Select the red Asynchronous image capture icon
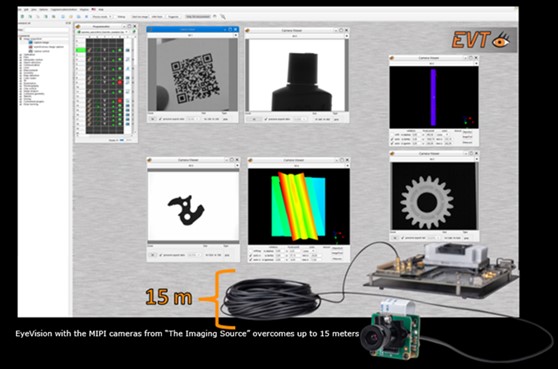The width and height of the screenshot is (558, 369). [31, 47]
